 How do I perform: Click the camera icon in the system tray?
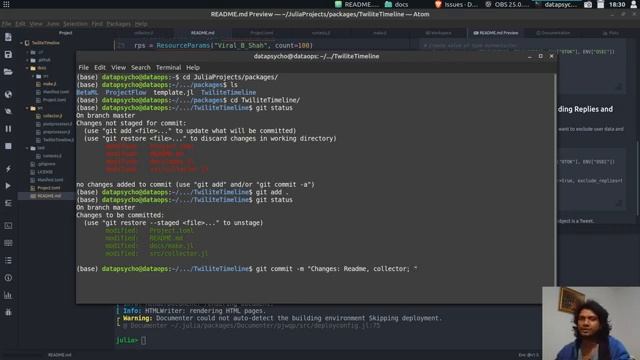[588, 4]
